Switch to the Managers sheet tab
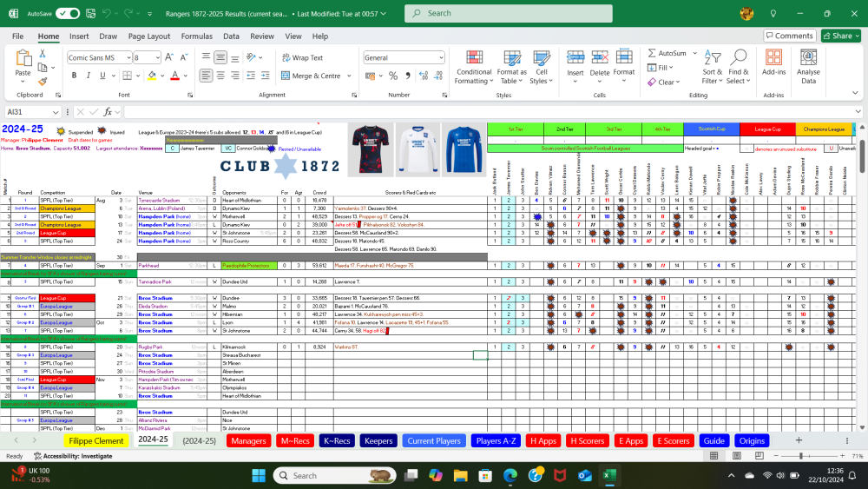Screen dimensions: 868x489 248,441
